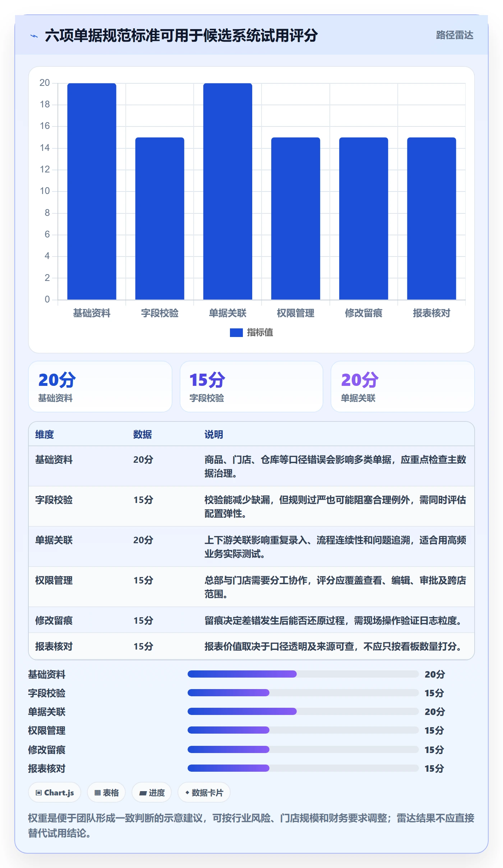Click the 报表核对 x-axis label
This screenshot has width=503, height=868.
[431, 313]
